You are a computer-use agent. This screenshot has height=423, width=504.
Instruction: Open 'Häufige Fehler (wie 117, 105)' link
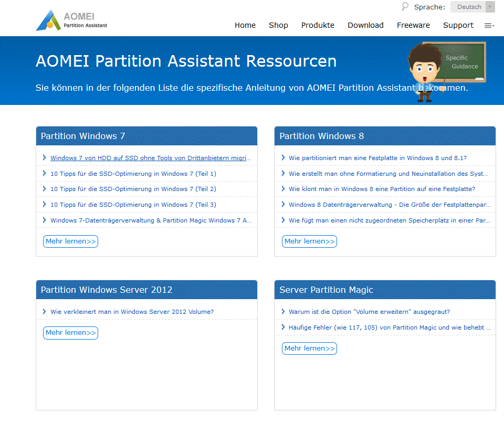point(390,327)
